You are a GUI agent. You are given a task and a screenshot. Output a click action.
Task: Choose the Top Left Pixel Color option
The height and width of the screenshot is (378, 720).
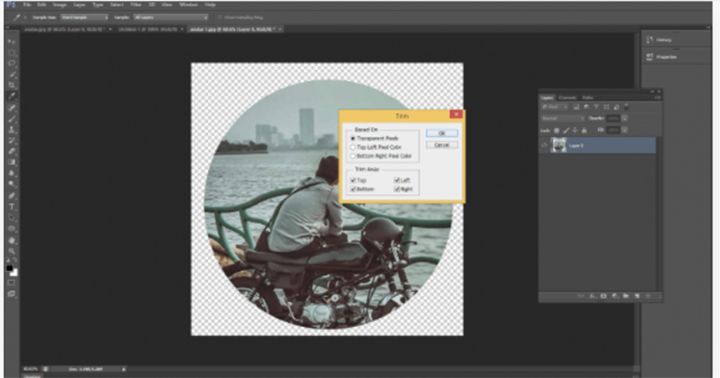pyautogui.click(x=353, y=147)
